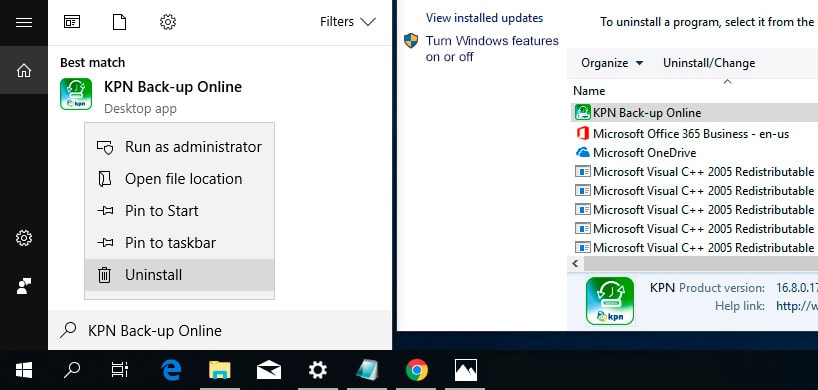Click the search box with KPN Back-up Online

click(x=220, y=331)
